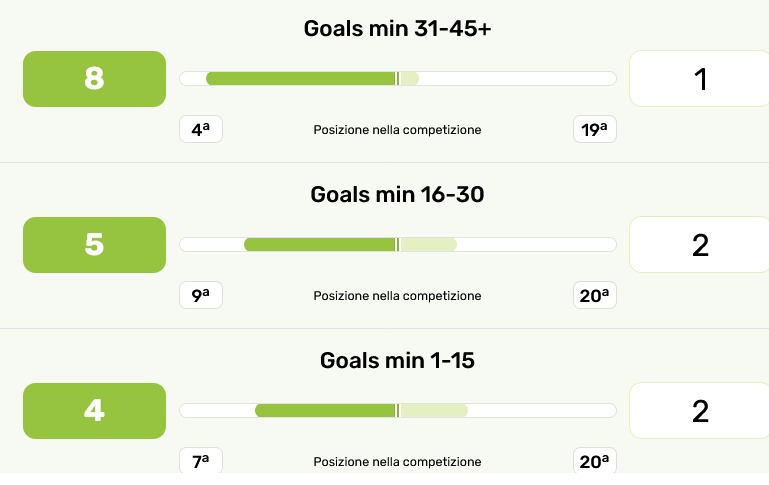Viewport: 769px width, 485px height.
Task: Click 'Posizione nella competizione' under Goals min 31-45+
Action: [x=397, y=130]
